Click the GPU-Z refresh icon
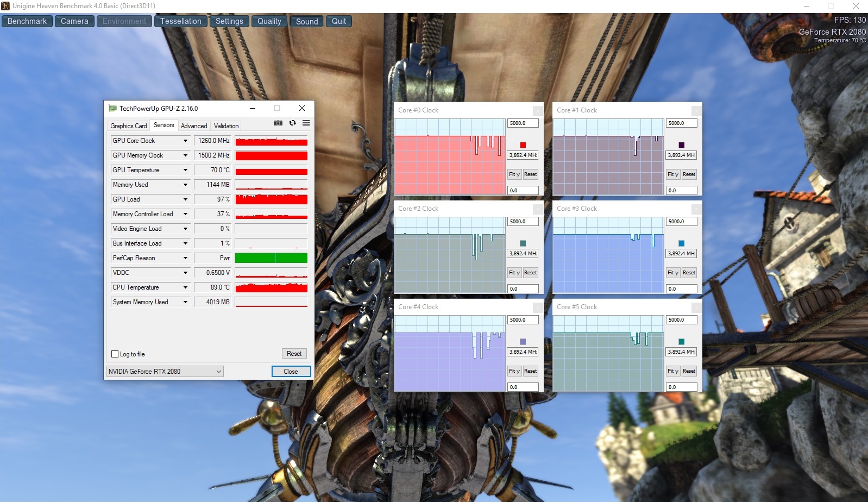Viewport: 868px width, 502px height. (x=292, y=123)
